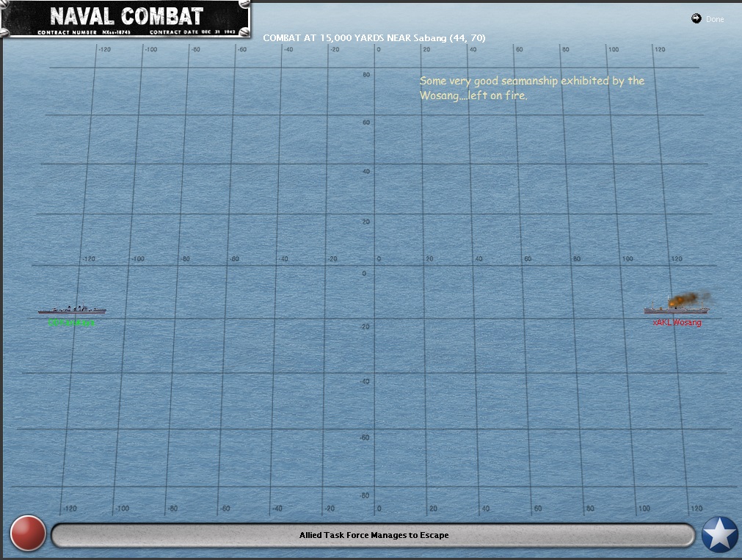Screen dimensions: 742x560
Task: Click the green destroyer name label
Action: pos(71,323)
